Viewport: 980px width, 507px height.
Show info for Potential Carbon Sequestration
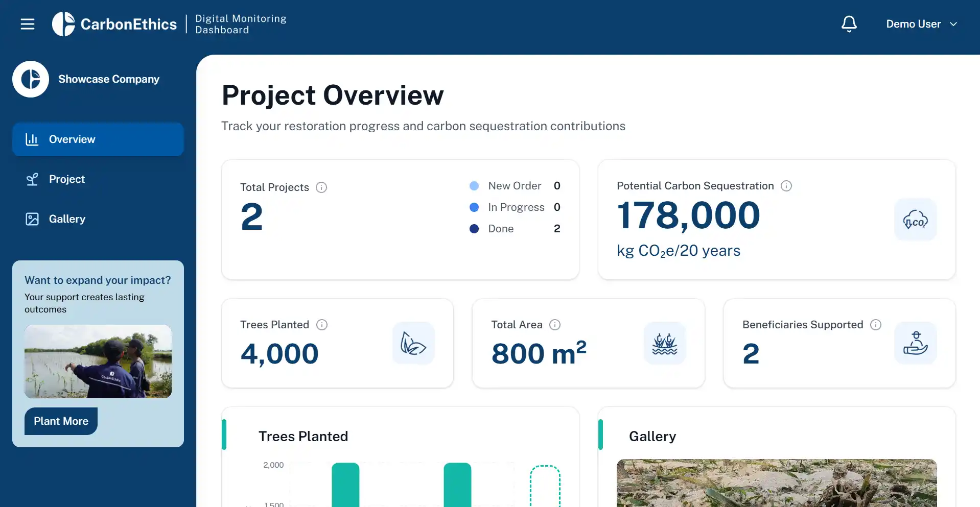click(786, 186)
